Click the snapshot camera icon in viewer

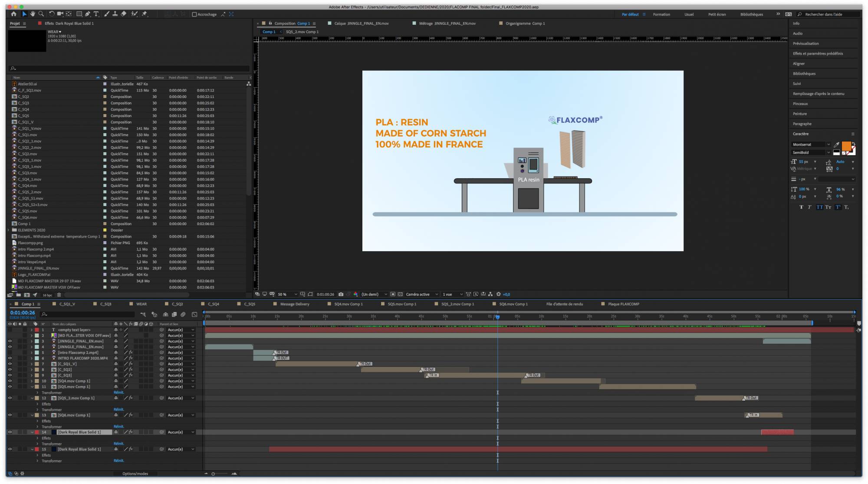(x=341, y=294)
